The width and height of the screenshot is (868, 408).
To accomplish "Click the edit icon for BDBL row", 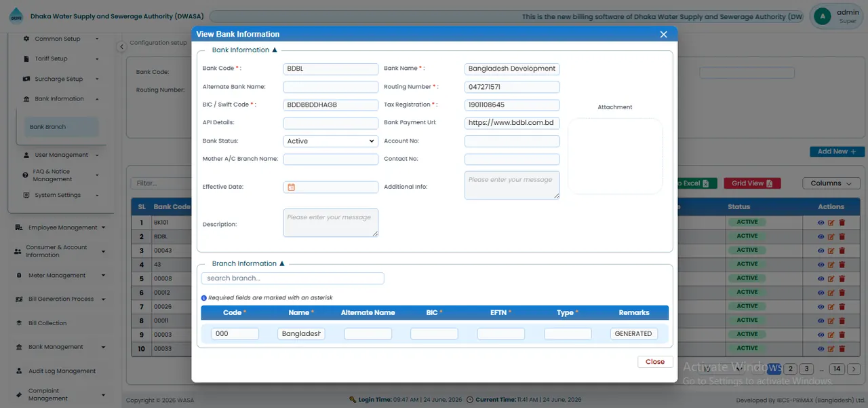I will tap(831, 237).
